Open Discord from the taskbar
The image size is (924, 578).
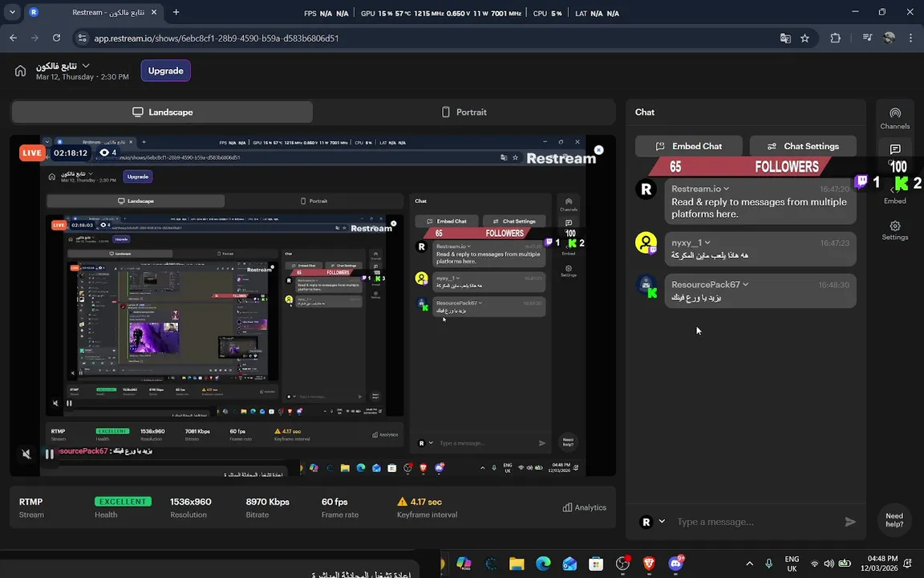tap(675, 564)
